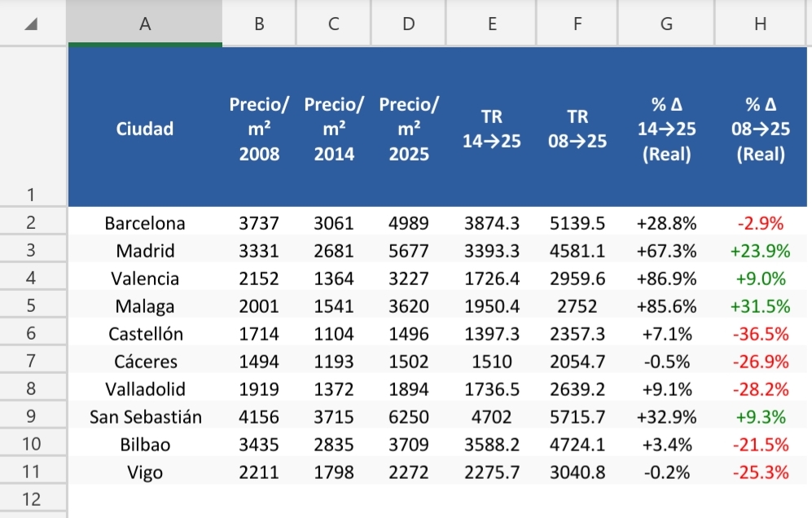812x518 pixels.
Task: Select row 12 header
Action: coord(31,499)
